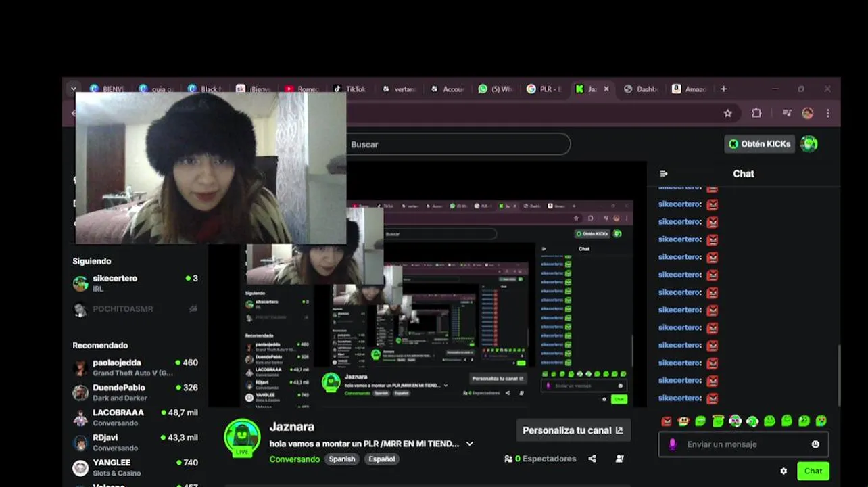Expand the browser tab search list
Screen dimensions: 868x487
(x=74, y=89)
